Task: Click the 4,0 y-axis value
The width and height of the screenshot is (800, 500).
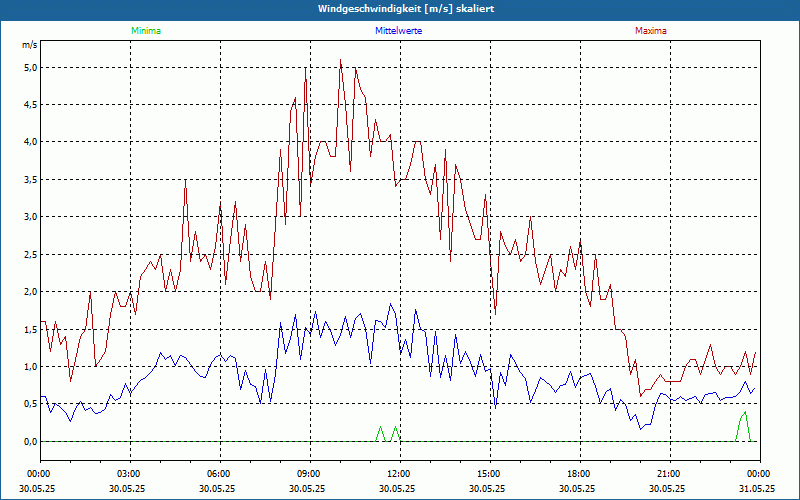Action: tap(31, 142)
